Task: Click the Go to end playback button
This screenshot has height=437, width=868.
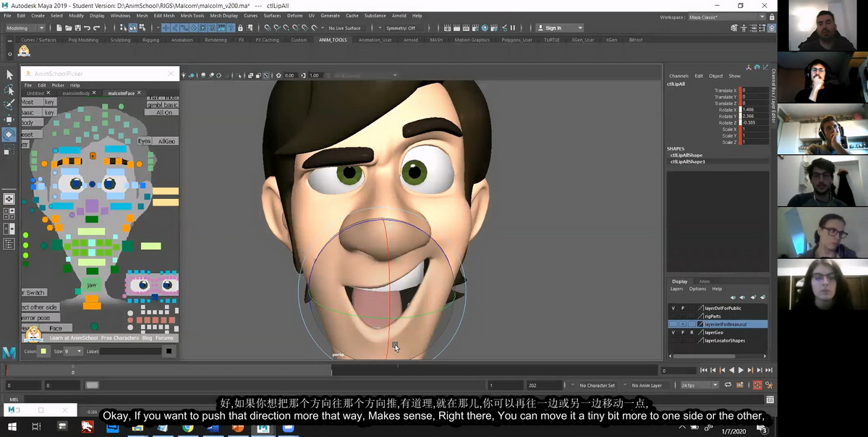Action: click(x=769, y=370)
